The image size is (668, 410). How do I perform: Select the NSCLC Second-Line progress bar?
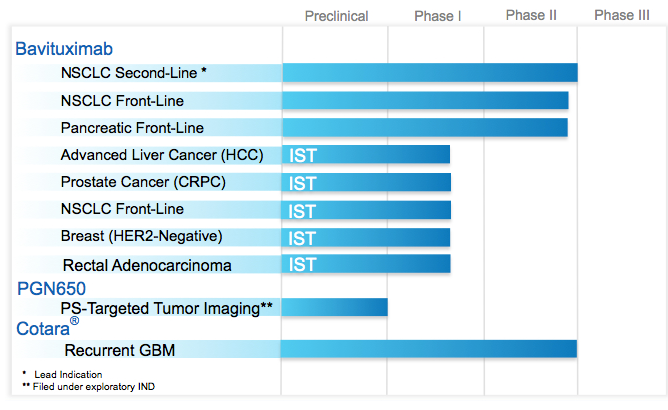[430, 72]
